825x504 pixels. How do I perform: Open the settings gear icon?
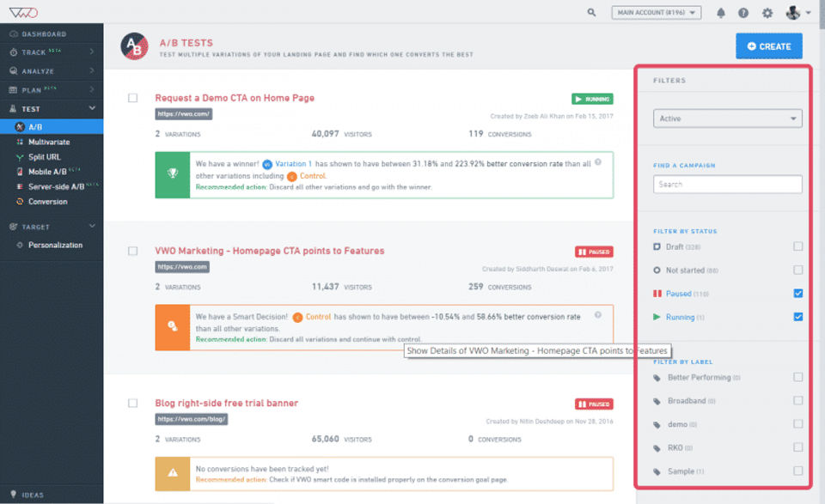(767, 13)
